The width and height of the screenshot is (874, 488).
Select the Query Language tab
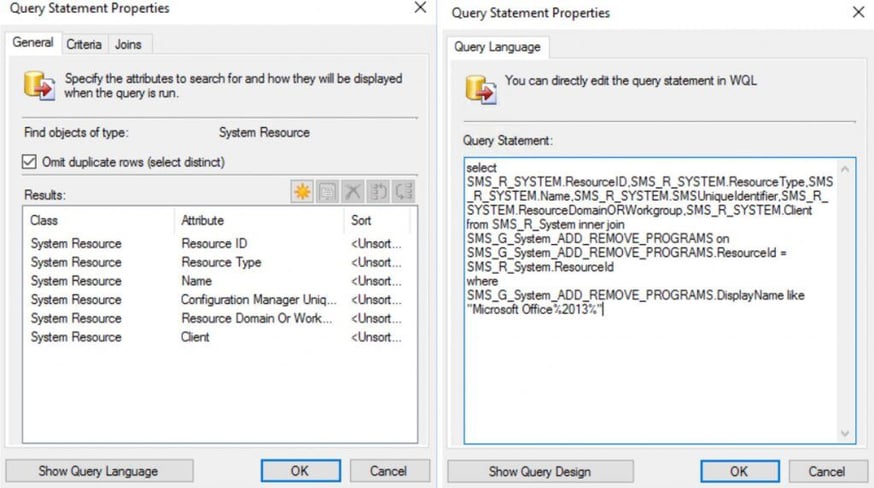pyautogui.click(x=497, y=46)
